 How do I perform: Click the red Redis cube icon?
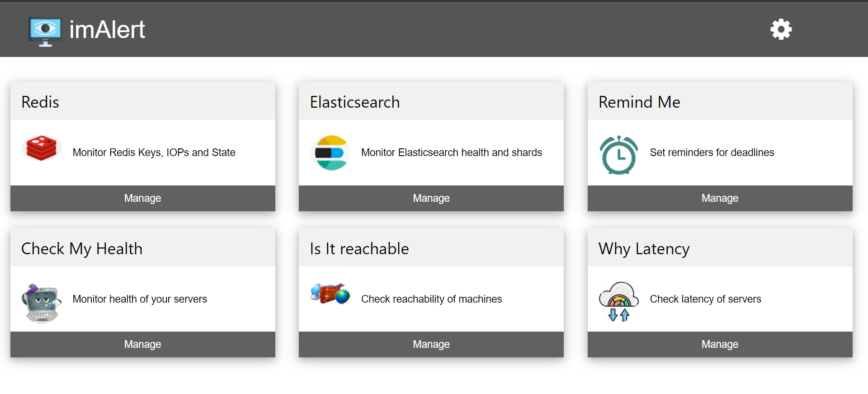pos(41,148)
